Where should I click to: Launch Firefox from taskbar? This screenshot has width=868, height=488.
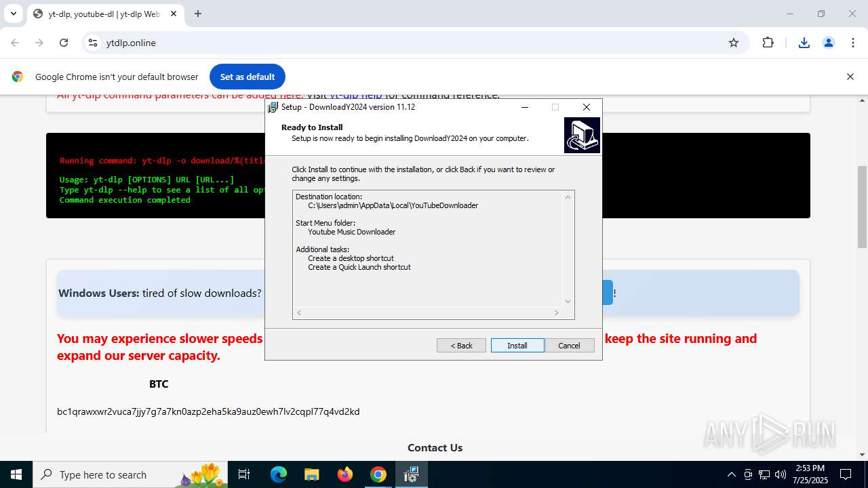click(x=345, y=474)
